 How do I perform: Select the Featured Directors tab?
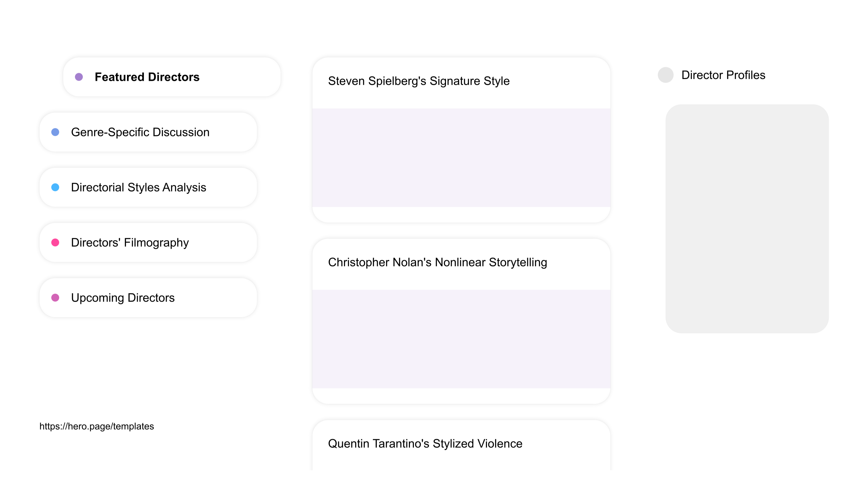click(172, 77)
